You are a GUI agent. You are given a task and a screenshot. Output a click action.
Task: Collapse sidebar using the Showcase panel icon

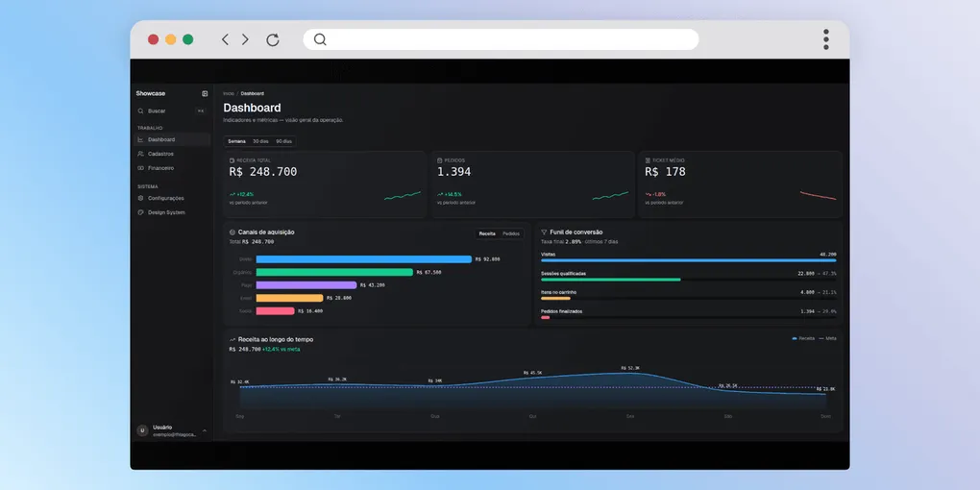(x=205, y=94)
